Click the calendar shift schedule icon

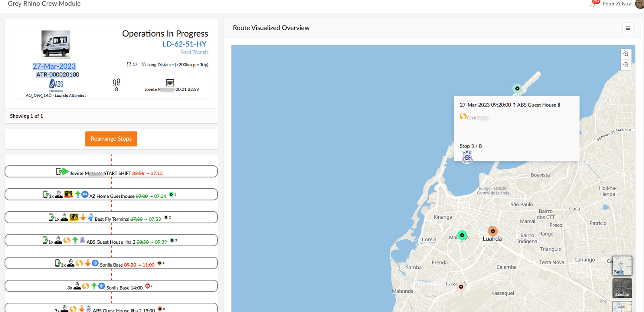click(170, 82)
